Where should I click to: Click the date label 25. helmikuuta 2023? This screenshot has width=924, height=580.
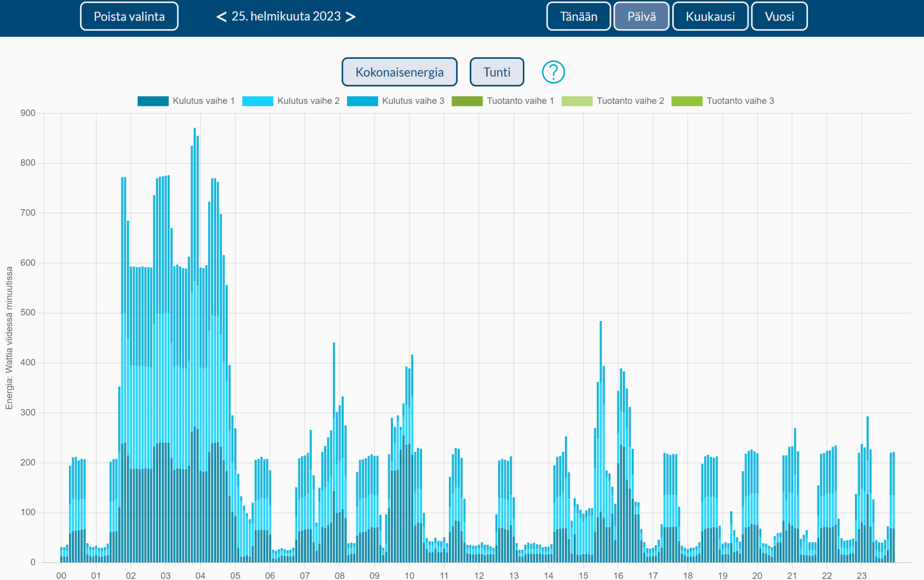point(286,16)
